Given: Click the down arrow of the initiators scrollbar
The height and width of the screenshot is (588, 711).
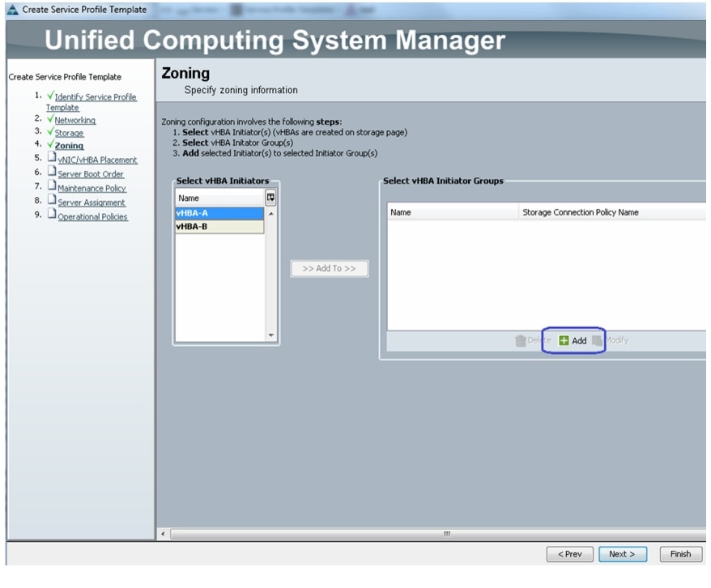Looking at the screenshot, I should point(271,335).
